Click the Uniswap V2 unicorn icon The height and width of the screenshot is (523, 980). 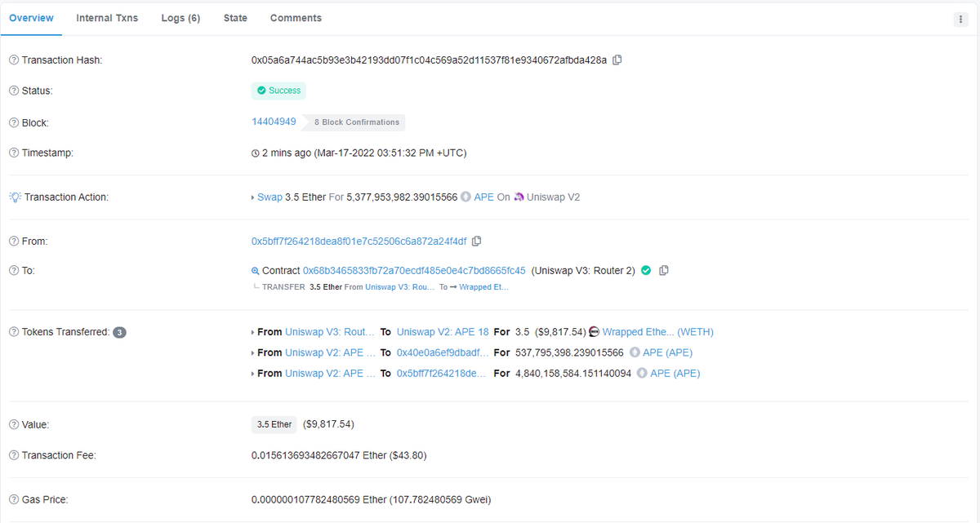tap(519, 197)
